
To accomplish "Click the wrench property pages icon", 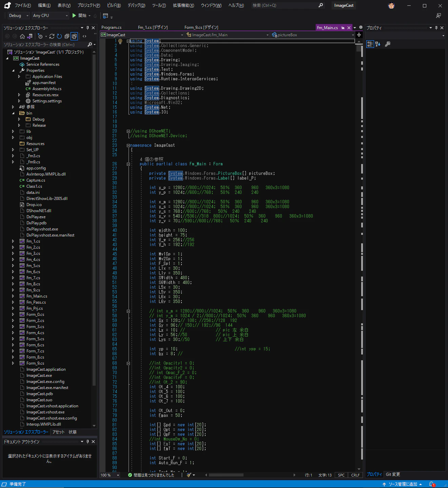I will pos(388,44).
